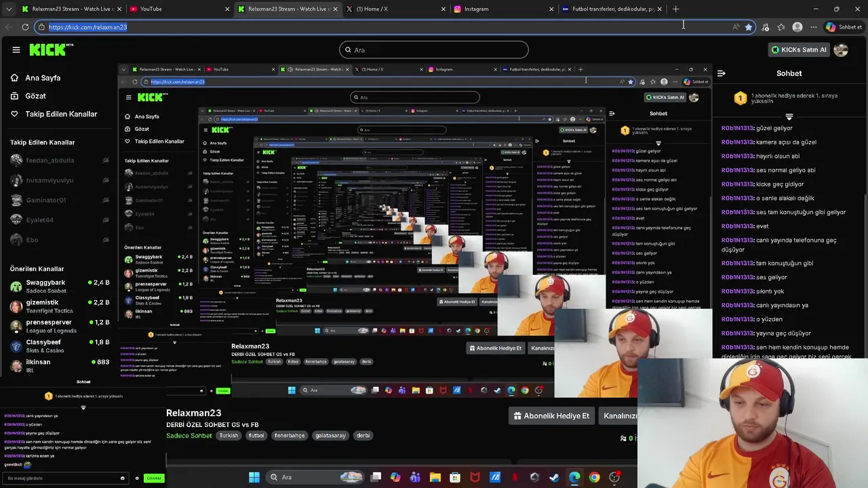Open McAfee in the outermost taskbar
The image size is (868, 488).
[475, 477]
